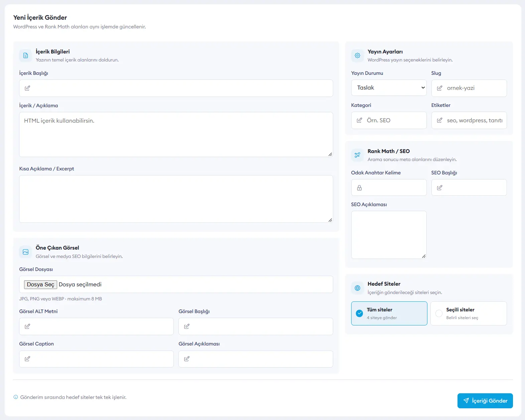Click the info icon beside Gönderim sırasında note
Viewport: 525px width, 420px height.
(16, 397)
